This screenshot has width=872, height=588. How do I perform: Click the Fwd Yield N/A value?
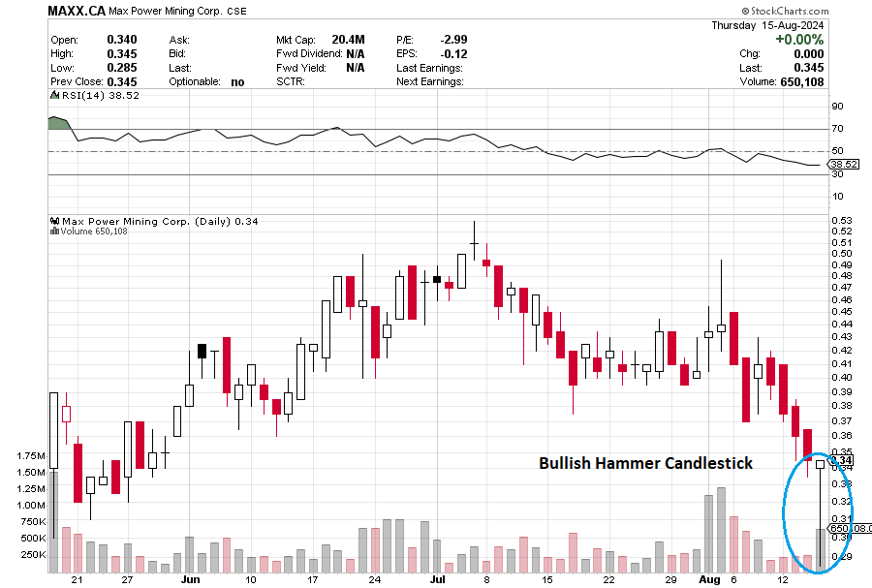coord(356,68)
